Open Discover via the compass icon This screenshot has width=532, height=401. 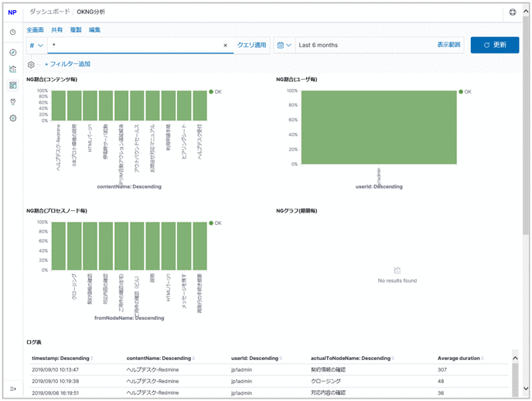click(x=12, y=52)
